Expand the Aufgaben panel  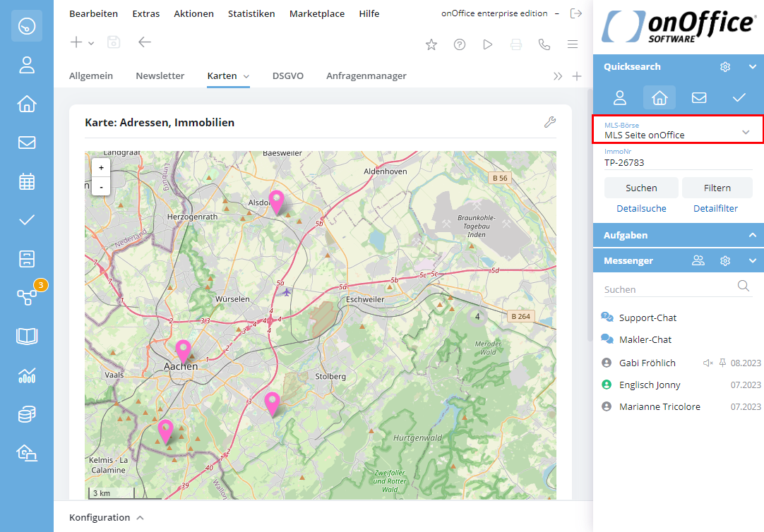(752, 235)
